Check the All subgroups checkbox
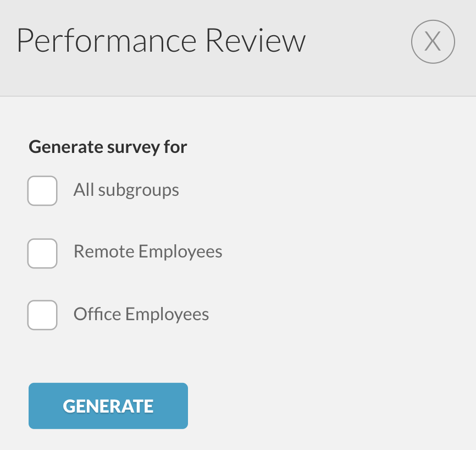Screen dimensions: 476x450 click(42, 191)
